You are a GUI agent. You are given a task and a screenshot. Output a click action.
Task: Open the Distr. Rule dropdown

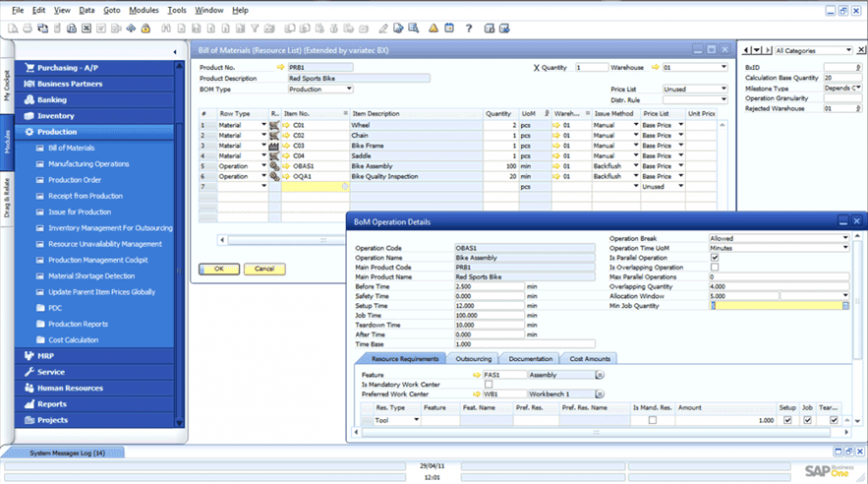[723, 99]
